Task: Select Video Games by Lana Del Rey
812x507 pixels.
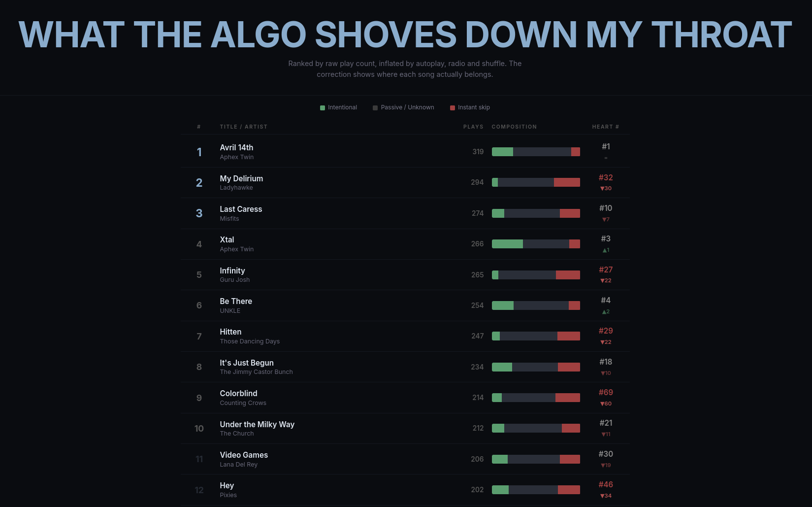Action: [x=244, y=455]
